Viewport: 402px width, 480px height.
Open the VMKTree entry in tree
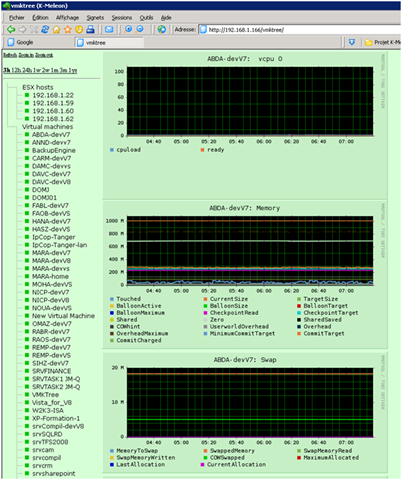tap(45, 395)
